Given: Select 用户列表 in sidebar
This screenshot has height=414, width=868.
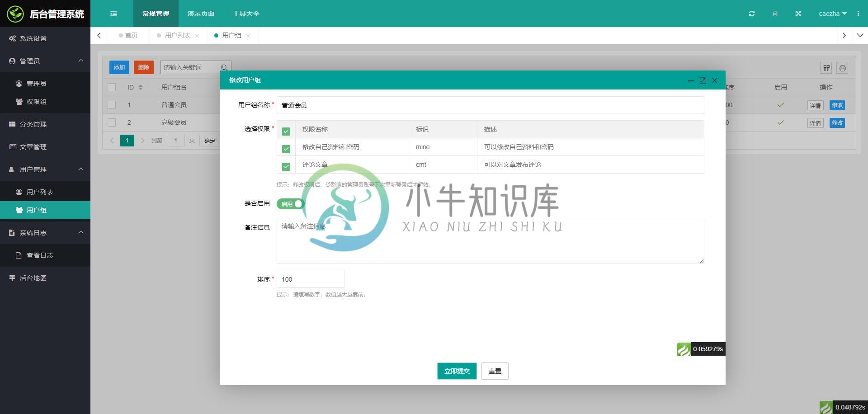Looking at the screenshot, I should [x=45, y=192].
